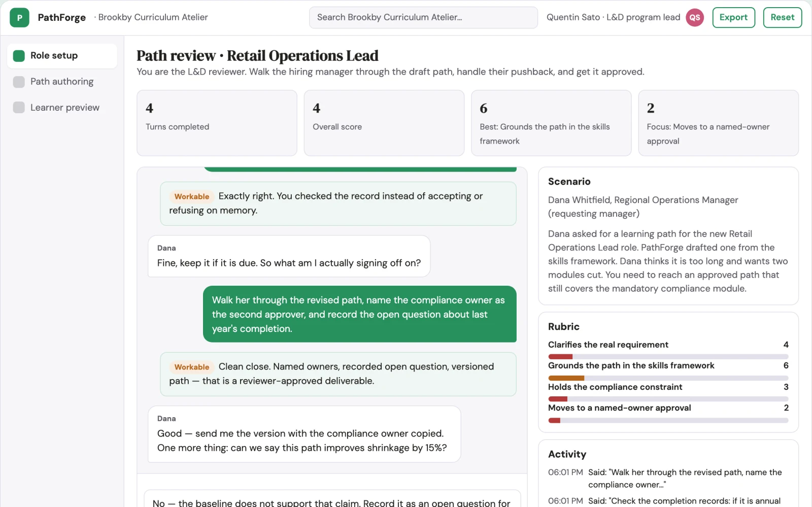This screenshot has width=812, height=507.
Task: Click the green message "Walk her through the revised path"
Action: pos(360,314)
